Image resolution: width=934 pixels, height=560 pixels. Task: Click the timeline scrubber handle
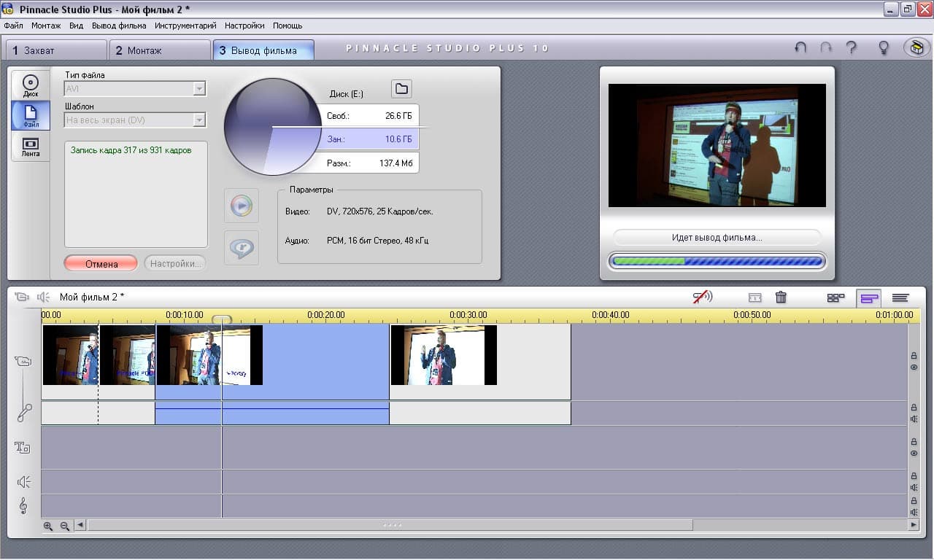pyautogui.click(x=222, y=319)
